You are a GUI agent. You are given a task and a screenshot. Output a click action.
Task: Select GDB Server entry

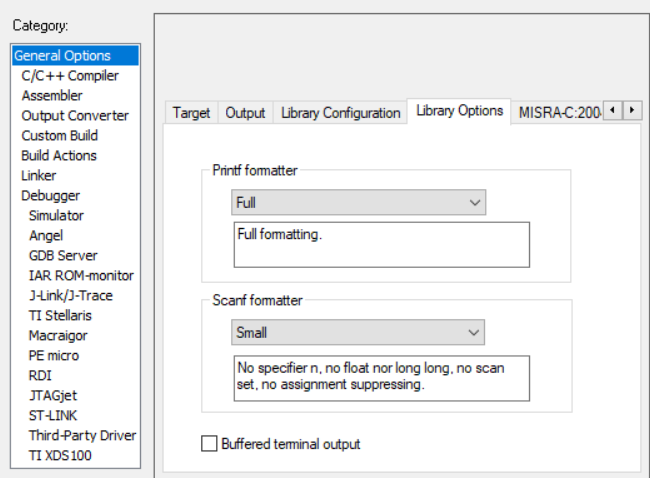63,255
